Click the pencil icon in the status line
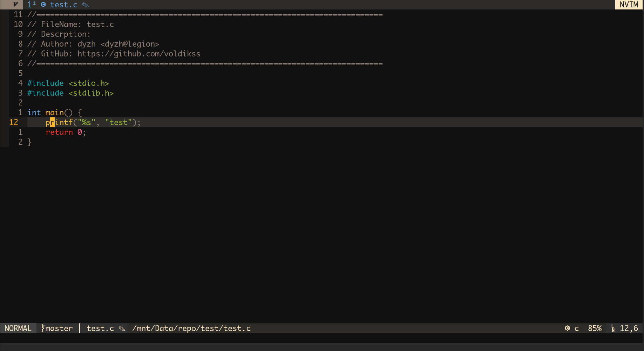The width and height of the screenshot is (644, 351). coord(122,328)
